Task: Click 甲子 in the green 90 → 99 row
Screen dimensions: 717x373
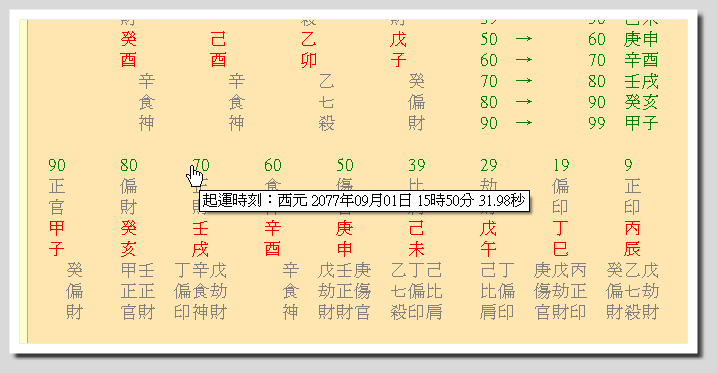Action: click(641, 123)
